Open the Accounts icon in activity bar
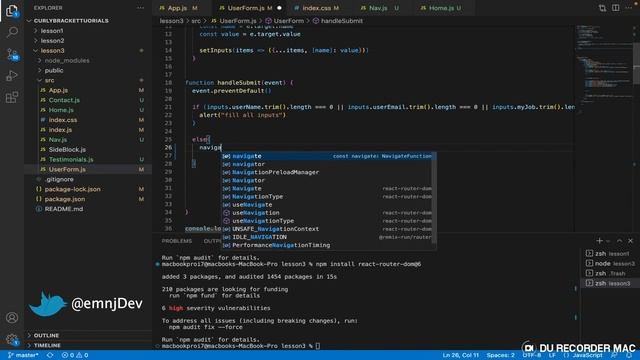This screenshot has width=640, height=360. click(x=12, y=317)
